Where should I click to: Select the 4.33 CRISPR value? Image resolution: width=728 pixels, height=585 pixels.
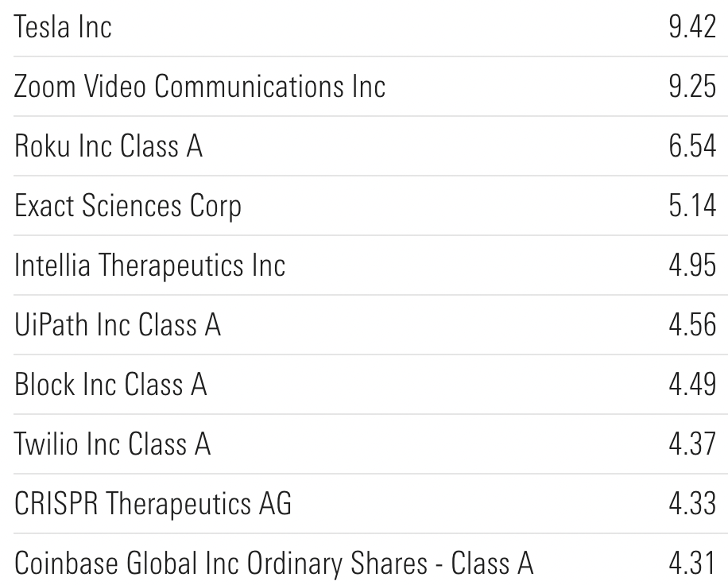pyautogui.click(x=692, y=503)
